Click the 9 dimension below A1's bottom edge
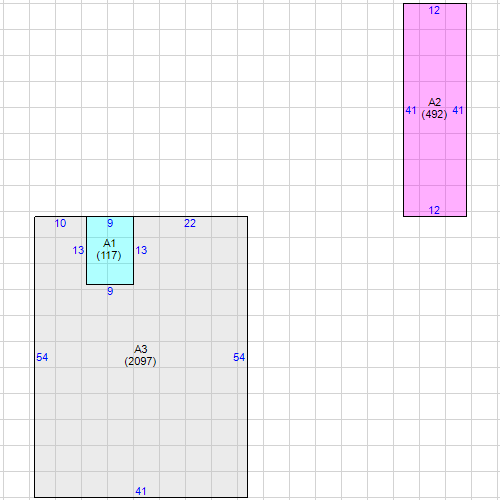The width and height of the screenshot is (500, 500). 110,291
